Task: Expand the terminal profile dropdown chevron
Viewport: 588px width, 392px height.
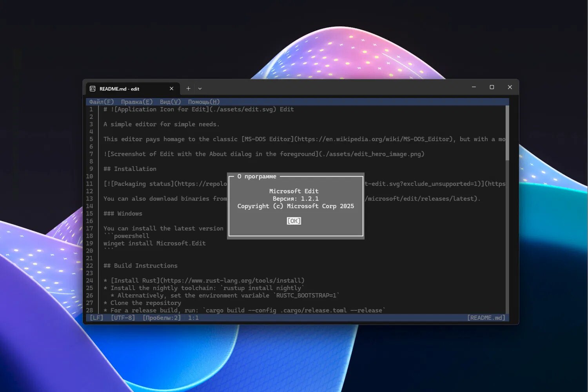Action: click(200, 89)
